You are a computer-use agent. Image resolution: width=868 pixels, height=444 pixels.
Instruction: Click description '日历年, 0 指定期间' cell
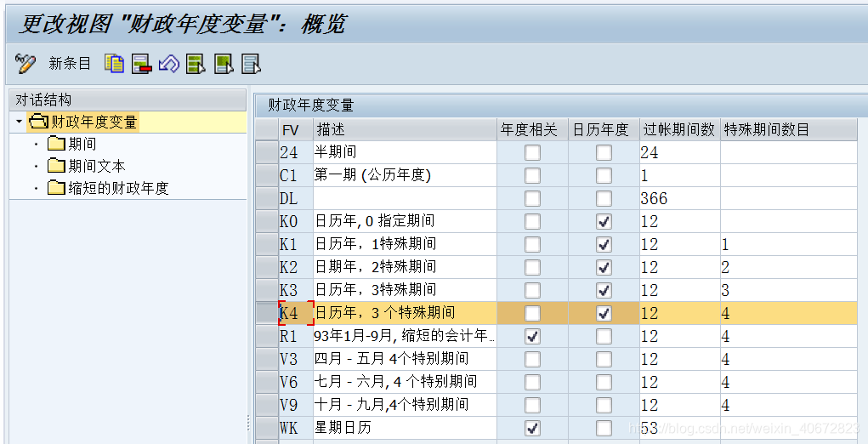(x=405, y=221)
